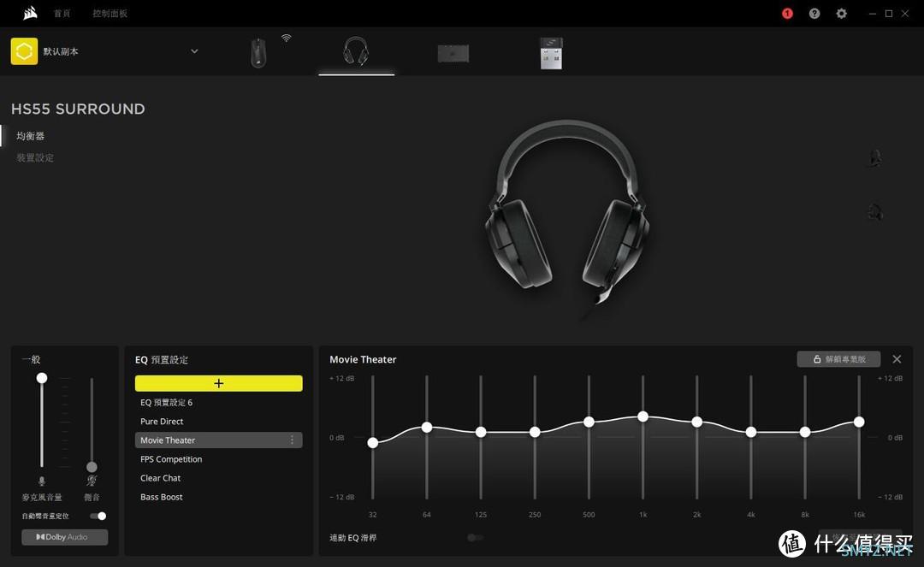This screenshot has width=924, height=567.
Task: Click the microphone icon under volume slider
Action: coord(41,481)
